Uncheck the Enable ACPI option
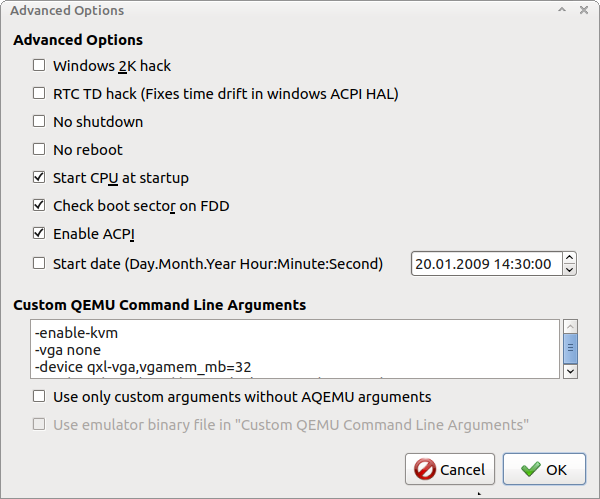This screenshot has width=600, height=499. 39,233
